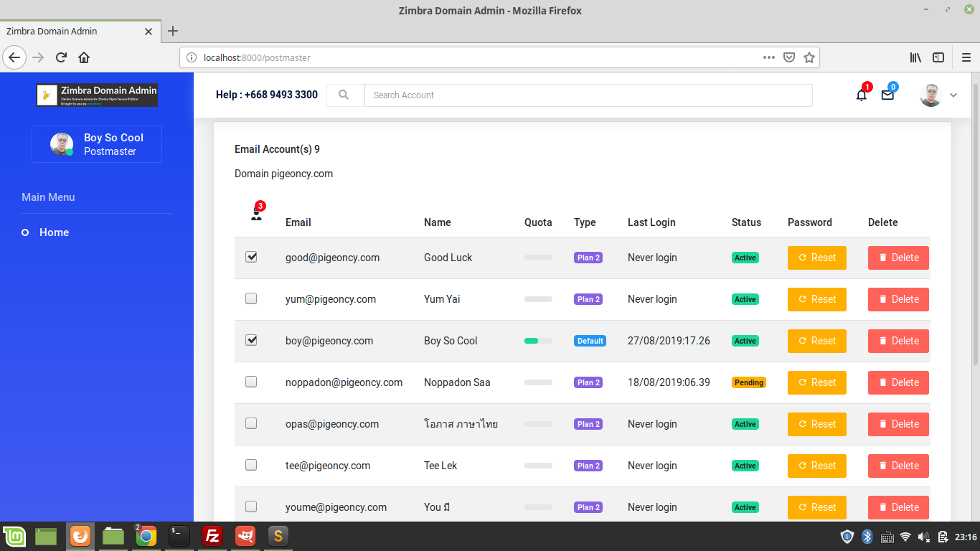The image size is (980, 551).
Task: Reload the page with refresh icon
Action: tap(61, 57)
